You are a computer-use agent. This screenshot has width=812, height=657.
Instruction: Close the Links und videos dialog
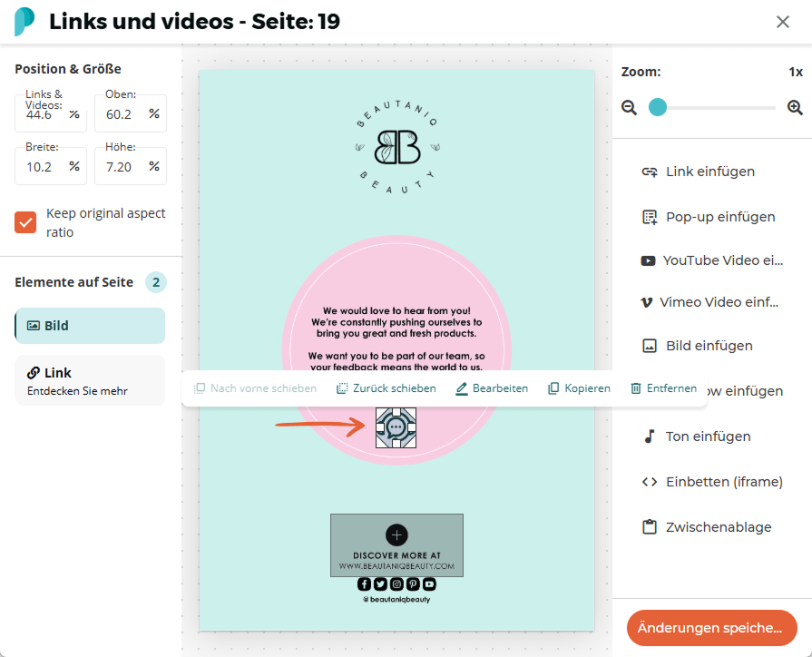[782, 22]
